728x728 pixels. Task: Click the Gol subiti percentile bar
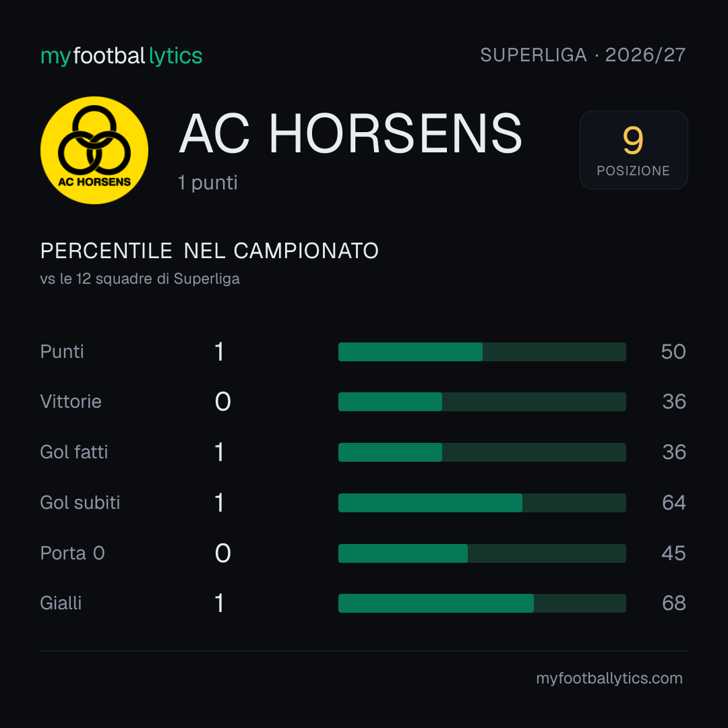click(x=482, y=503)
